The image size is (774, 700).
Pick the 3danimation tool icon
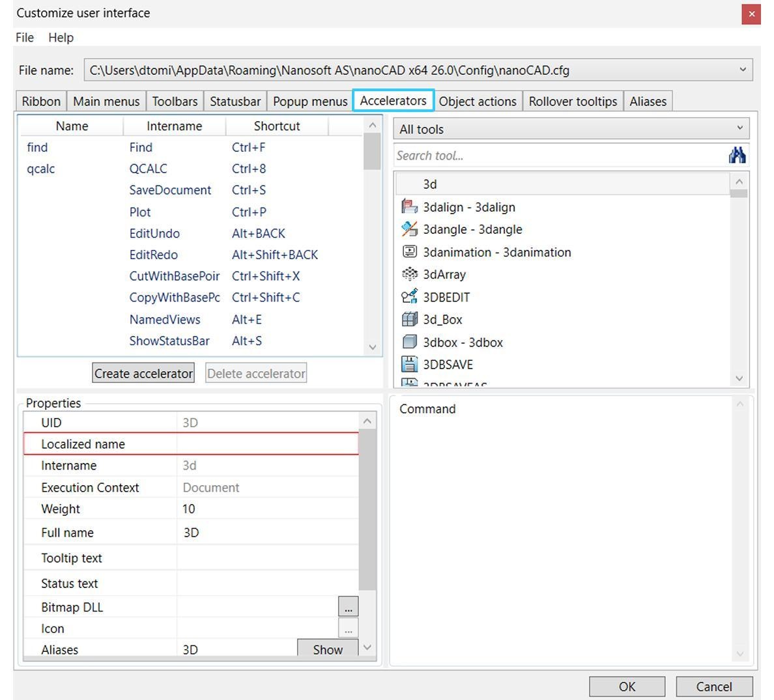point(409,251)
